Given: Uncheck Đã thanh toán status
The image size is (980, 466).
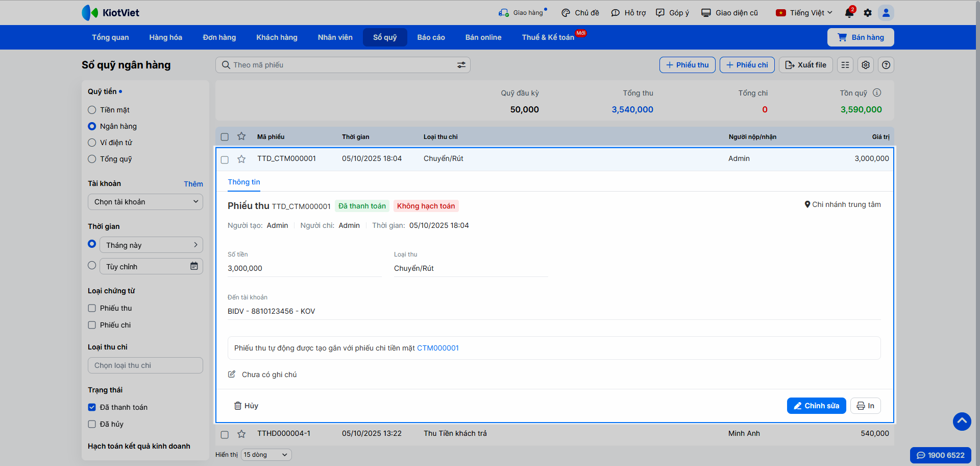Looking at the screenshot, I should click(92, 407).
